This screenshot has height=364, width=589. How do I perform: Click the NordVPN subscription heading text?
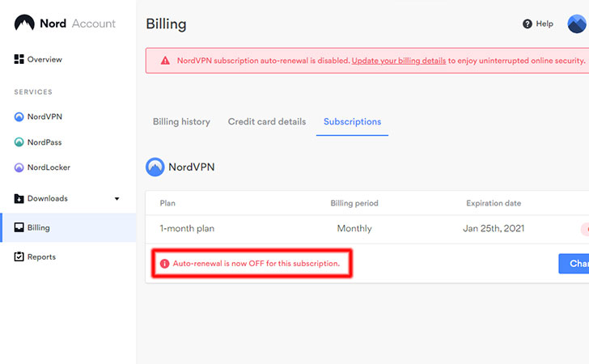click(192, 167)
